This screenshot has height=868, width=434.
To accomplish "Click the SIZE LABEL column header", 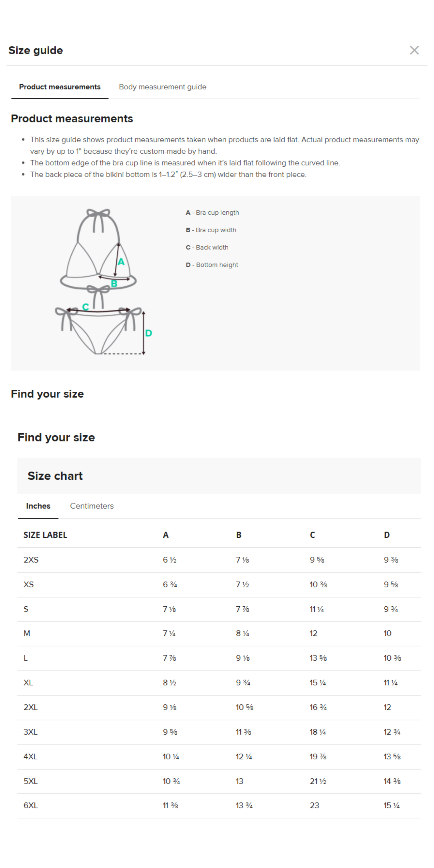I will coord(45,535).
